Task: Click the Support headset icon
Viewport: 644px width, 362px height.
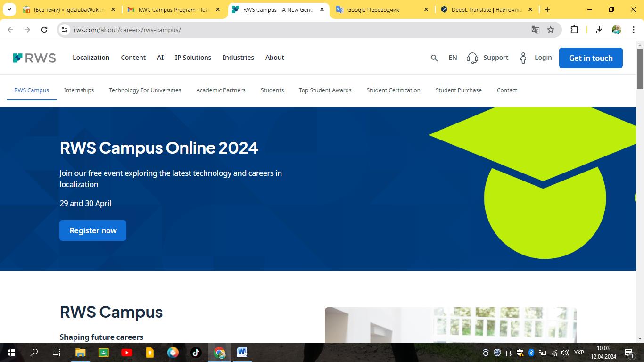Action: (x=472, y=58)
